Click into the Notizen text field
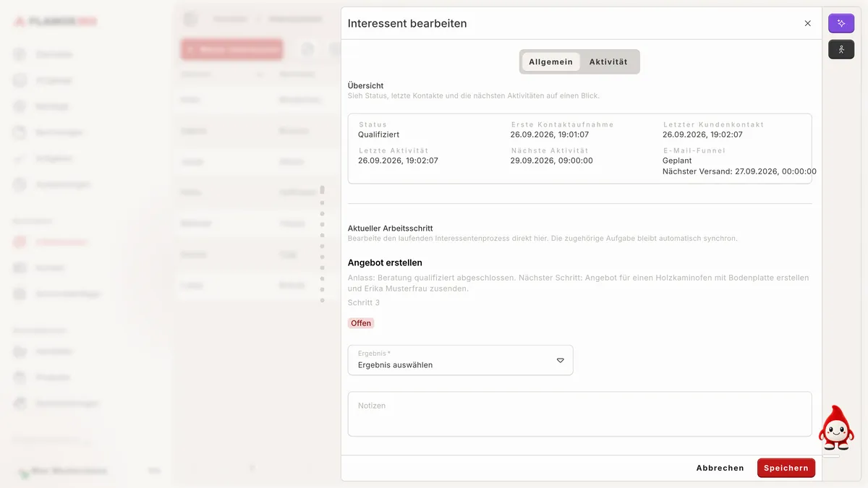The width and height of the screenshot is (868, 488). [579, 414]
